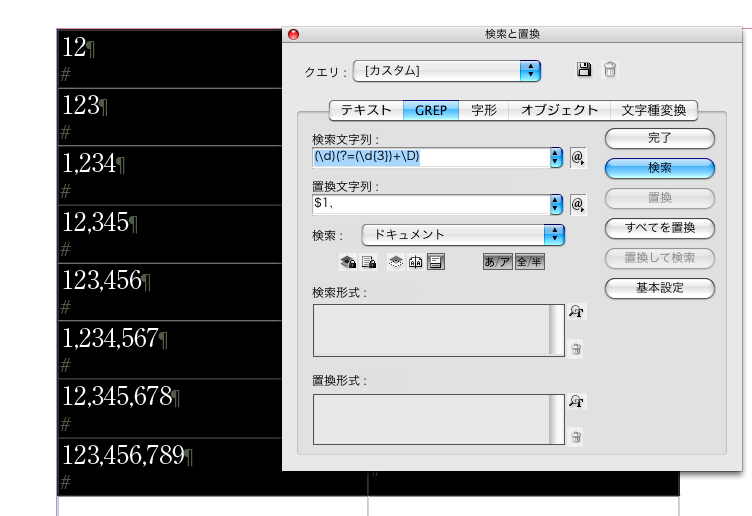
Task: Click the table cell containing 12,345,678
Action: (169, 409)
